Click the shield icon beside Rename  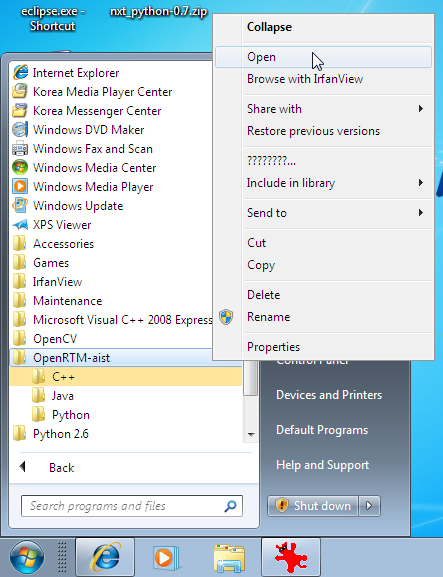click(226, 317)
